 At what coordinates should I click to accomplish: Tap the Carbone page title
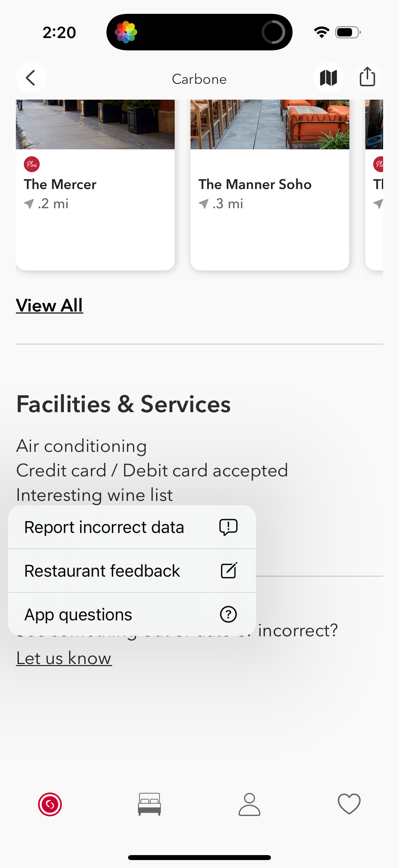tap(199, 79)
